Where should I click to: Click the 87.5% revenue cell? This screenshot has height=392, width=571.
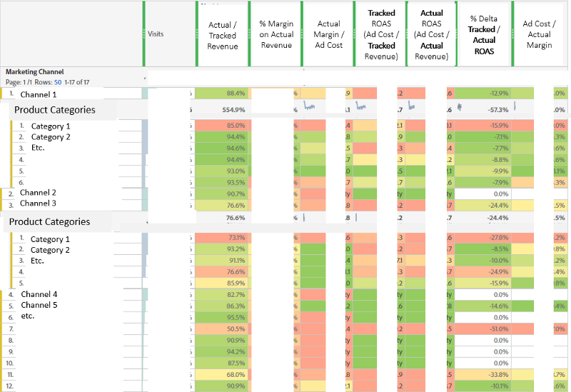pyautogui.click(x=221, y=363)
